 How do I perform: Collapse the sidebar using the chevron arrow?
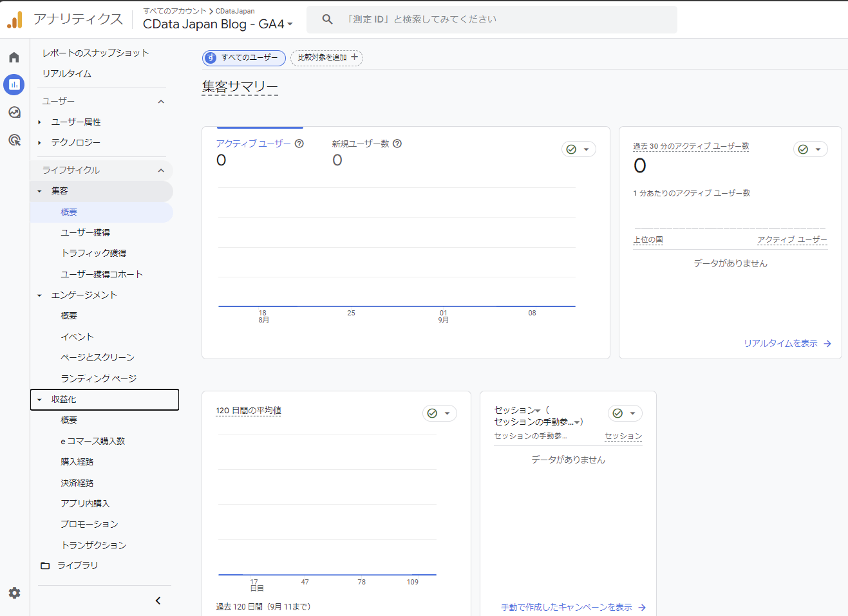[158, 600]
